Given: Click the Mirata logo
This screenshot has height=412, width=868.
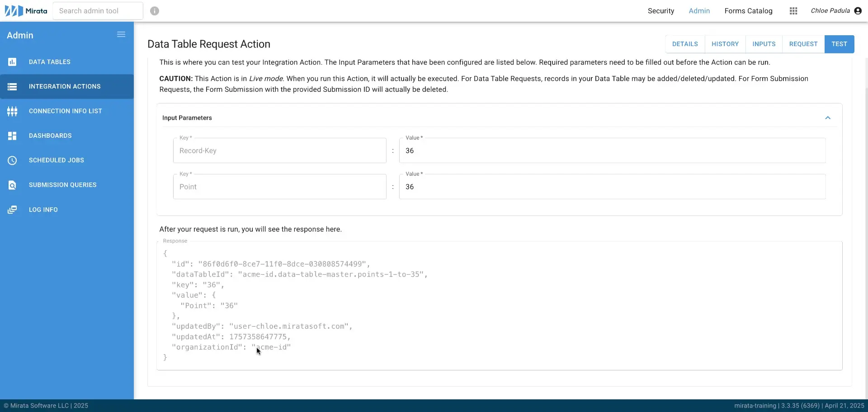Looking at the screenshot, I should pyautogui.click(x=25, y=10).
